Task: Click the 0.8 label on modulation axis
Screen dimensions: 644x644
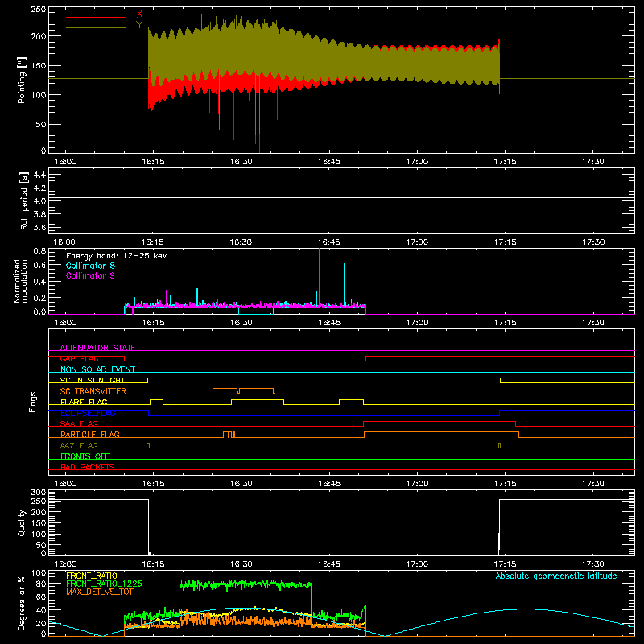Action: (x=39, y=250)
